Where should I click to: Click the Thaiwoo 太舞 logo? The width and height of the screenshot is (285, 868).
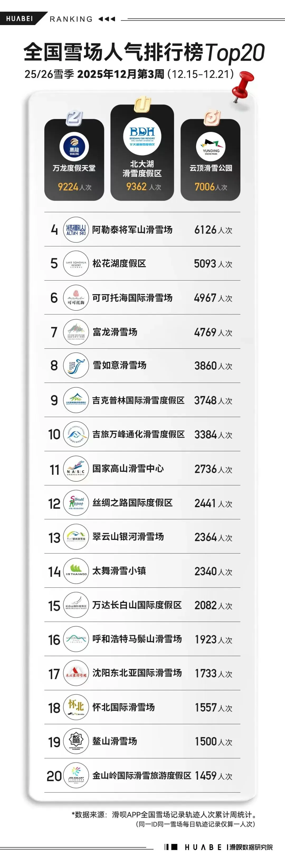[76, 571]
